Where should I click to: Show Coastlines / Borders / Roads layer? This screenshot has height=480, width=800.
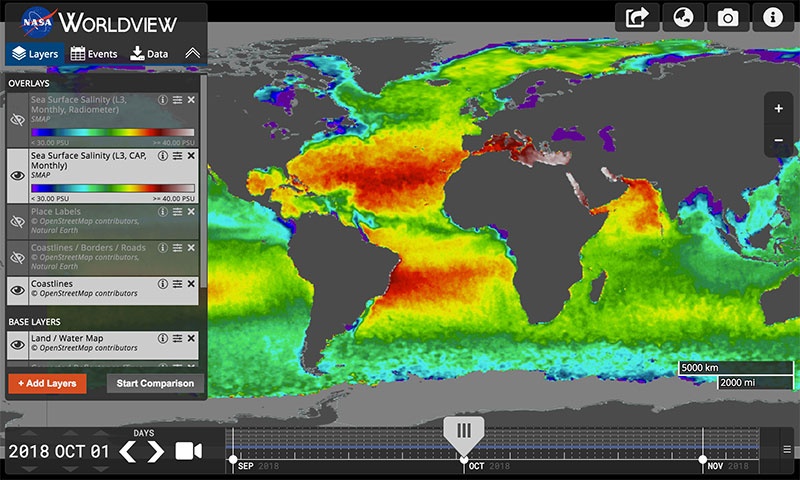pos(17,258)
